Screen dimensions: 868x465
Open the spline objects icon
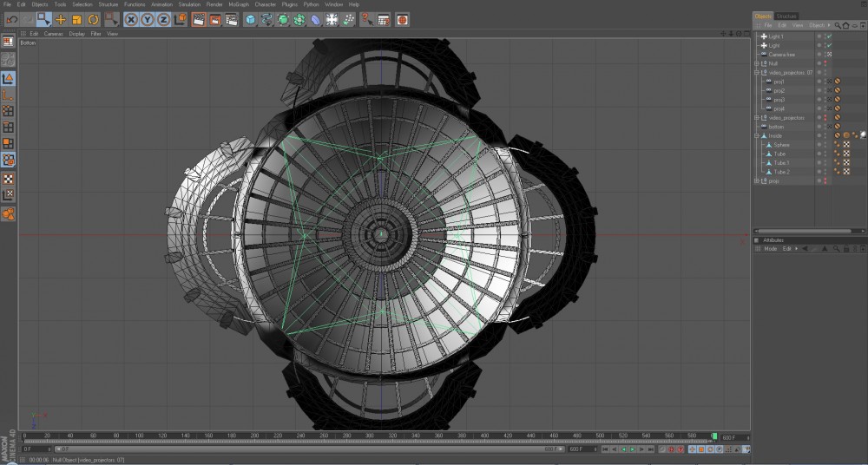click(266, 20)
